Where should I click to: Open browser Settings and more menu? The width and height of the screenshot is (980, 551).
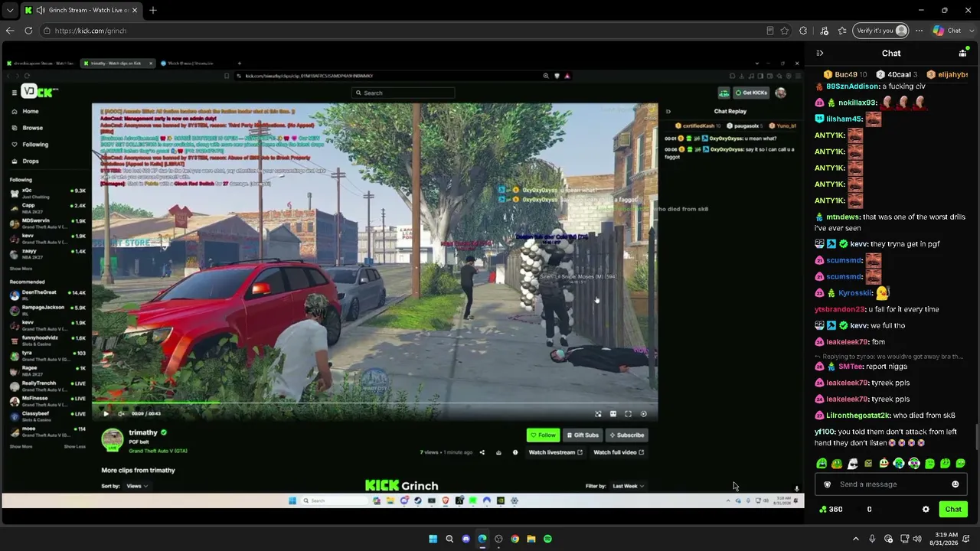tap(919, 31)
